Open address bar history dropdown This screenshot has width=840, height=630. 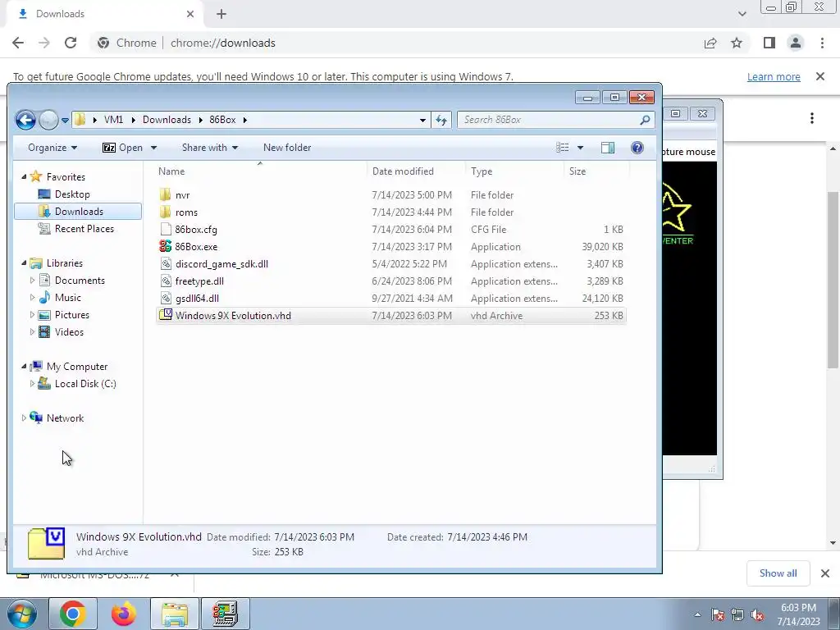pos(422,120)
